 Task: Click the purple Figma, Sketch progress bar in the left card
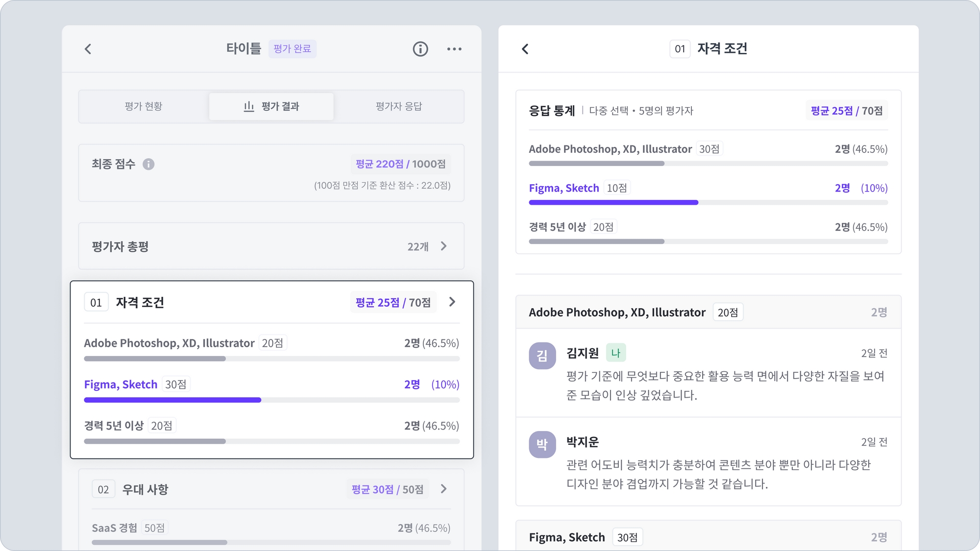click(x=172, y=400)
